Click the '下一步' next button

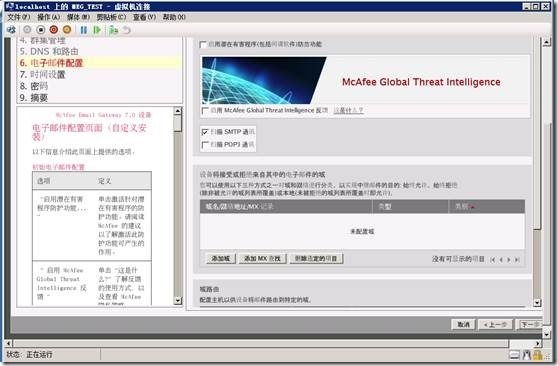point(530,324)
